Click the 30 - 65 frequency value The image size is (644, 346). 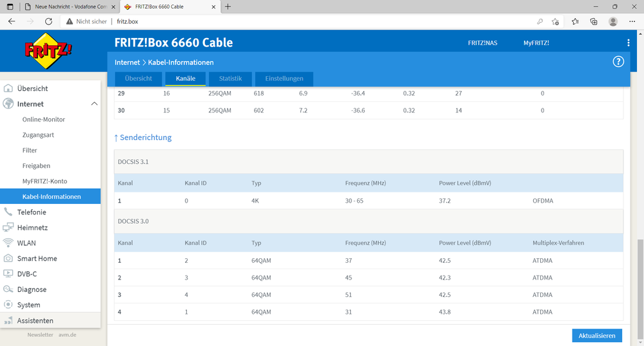(354, 201)
